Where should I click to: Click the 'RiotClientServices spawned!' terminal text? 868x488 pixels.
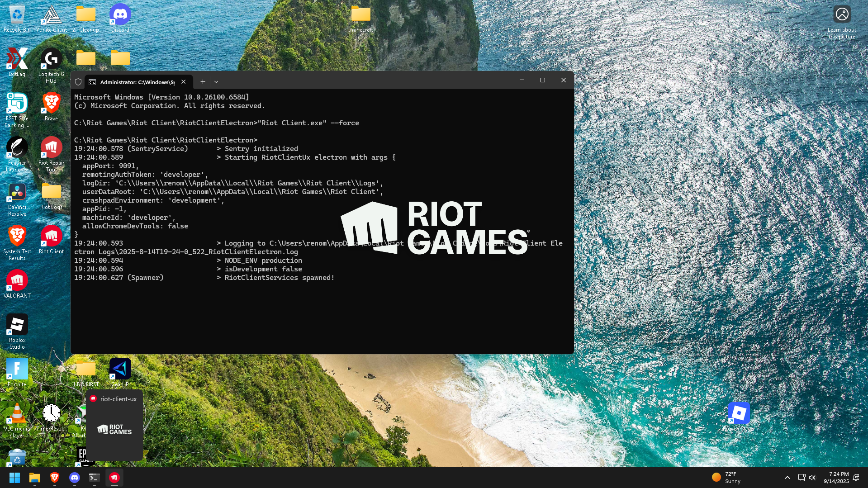pos(280,278)
